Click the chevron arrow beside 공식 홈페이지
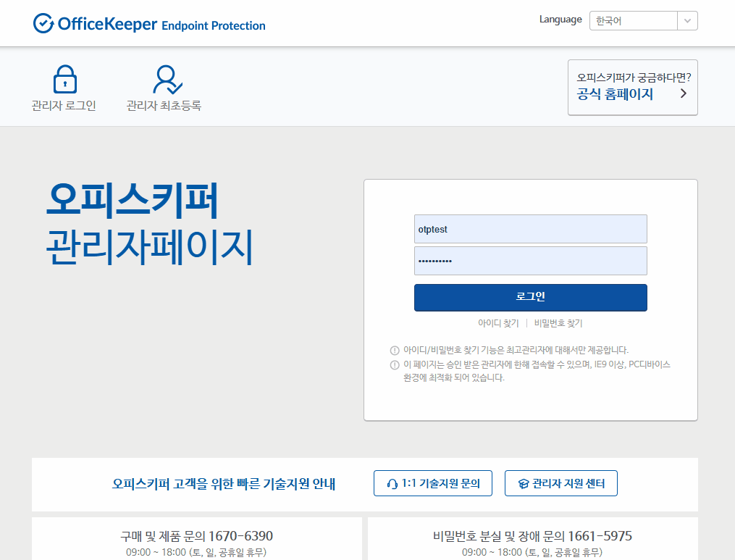Image resolution: width=735 pixels, height=560 pixels. coord(683,93)
